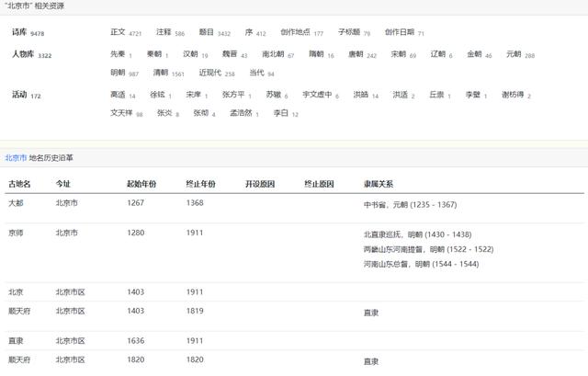
Task: Select the 京师 place name cell
Action: tap(16, 233)
